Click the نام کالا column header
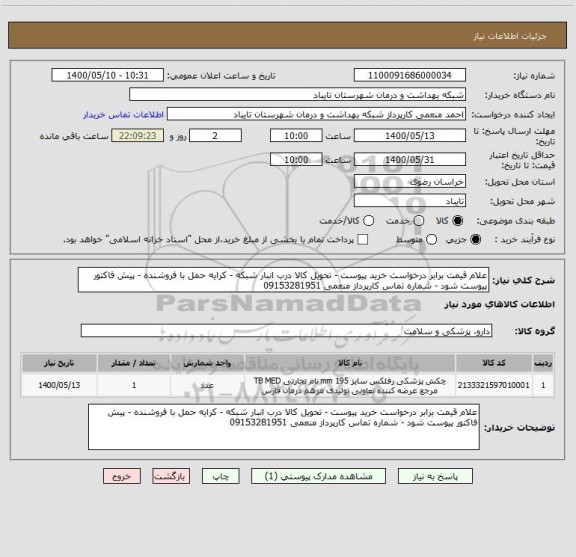Screen dimensions: 576x557 click(350, 363)
